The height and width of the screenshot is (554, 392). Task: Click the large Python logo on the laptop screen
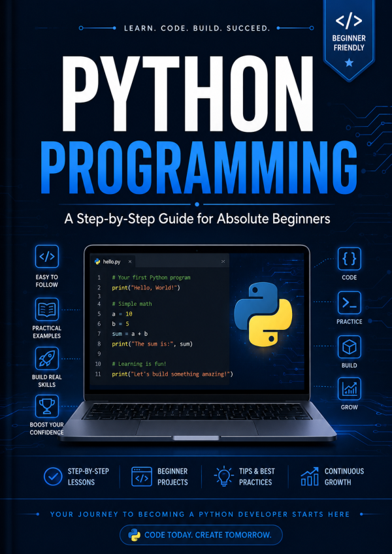[x=263, y=314]
